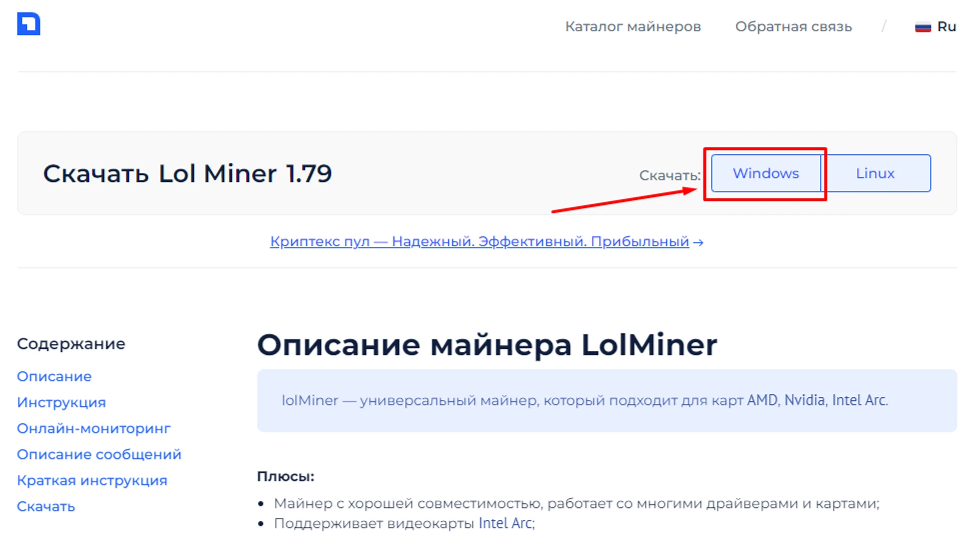980x535 pixels.
Task: Open Каталог майнеров menu item
Action: [633, 26]
